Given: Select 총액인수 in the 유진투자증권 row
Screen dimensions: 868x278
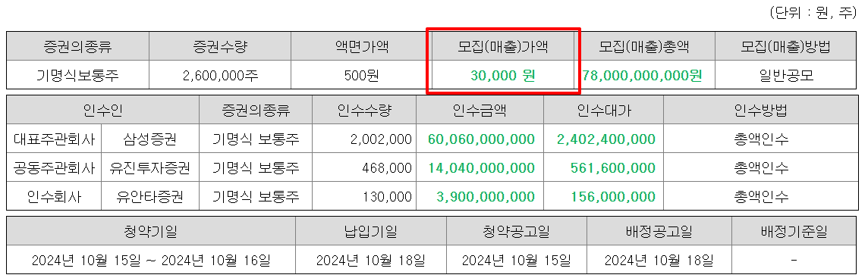Looking at the screenshot, I should (760, 167).
